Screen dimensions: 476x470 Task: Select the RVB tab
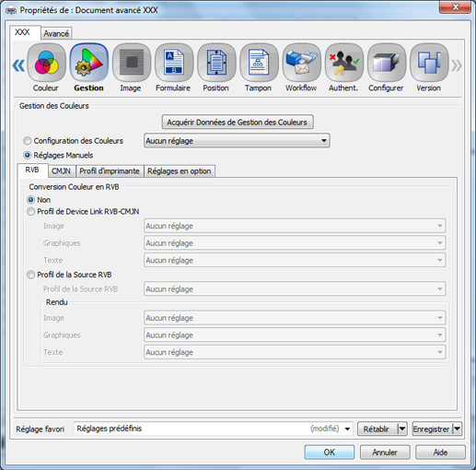pyautogui.click(x=32, y=170)
